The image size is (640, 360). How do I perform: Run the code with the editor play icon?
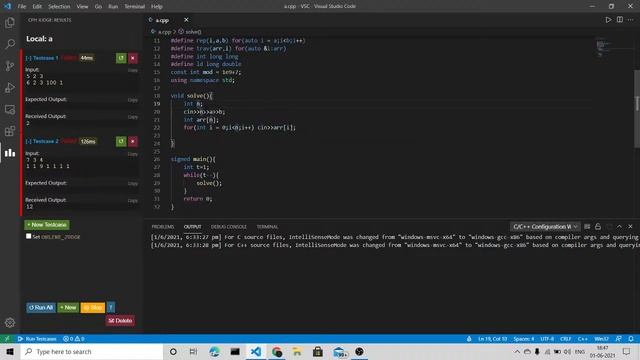pyautogui.click(x=608, y=20)
